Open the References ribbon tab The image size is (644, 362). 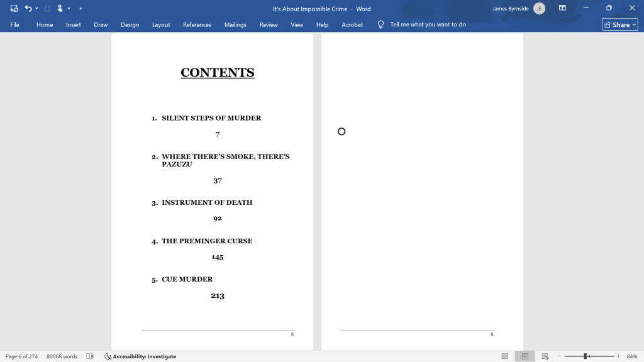tap(197, 25)
